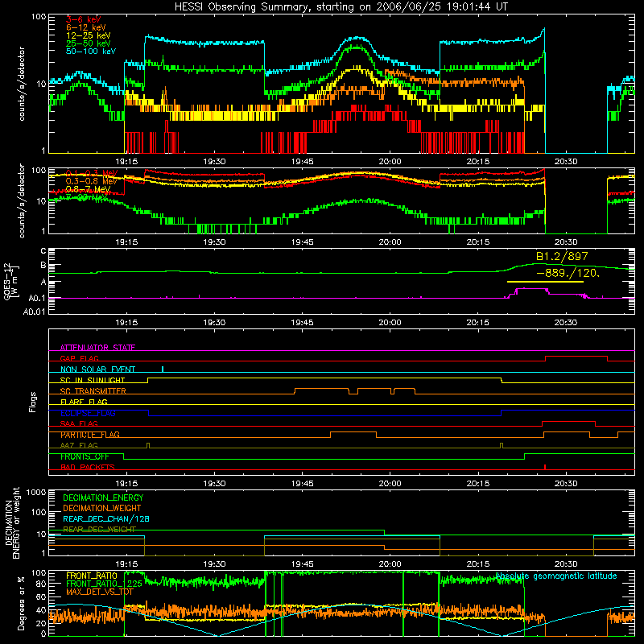Click the 'A0.01' tick label on GOES axis

(x=34, y=312)
